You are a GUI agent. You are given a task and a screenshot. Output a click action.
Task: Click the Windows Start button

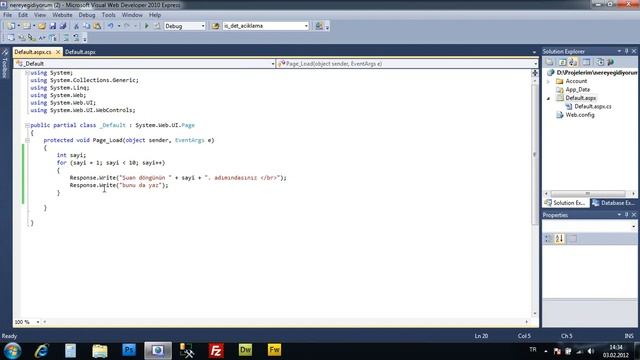click(x=12, y=351)
